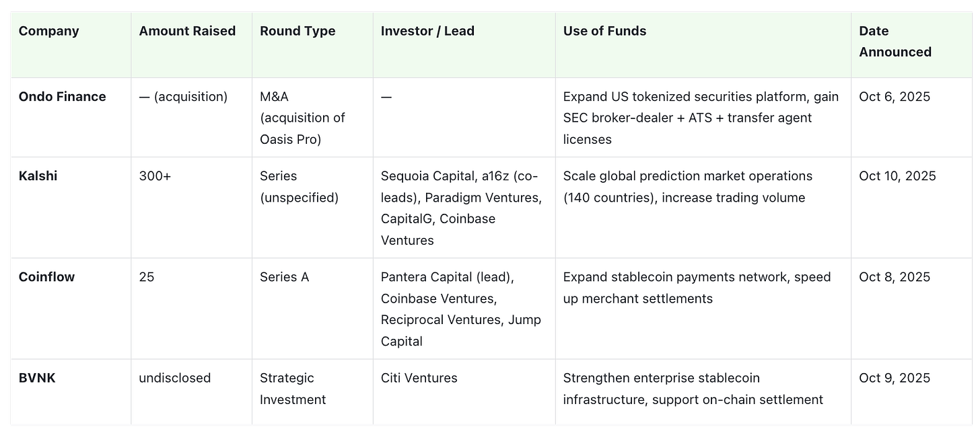Click the Oct 6, 2025 date cell
The image size is (980, 435).
click(911, 117)
